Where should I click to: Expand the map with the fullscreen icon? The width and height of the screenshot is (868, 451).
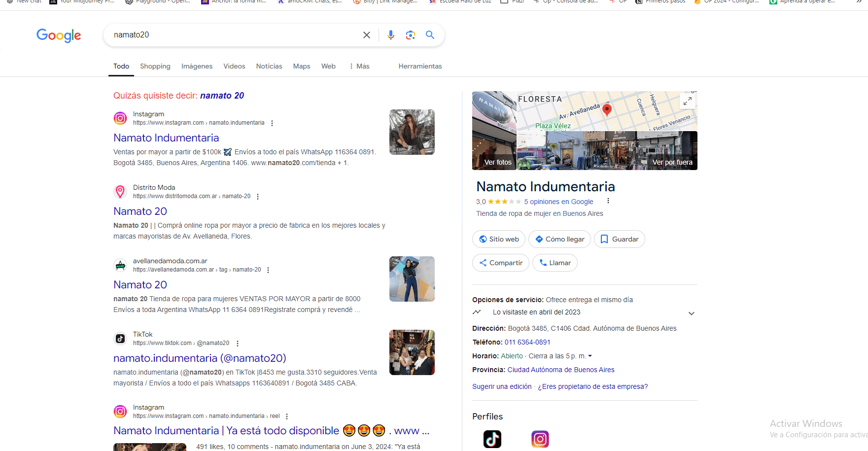point(688,101)
